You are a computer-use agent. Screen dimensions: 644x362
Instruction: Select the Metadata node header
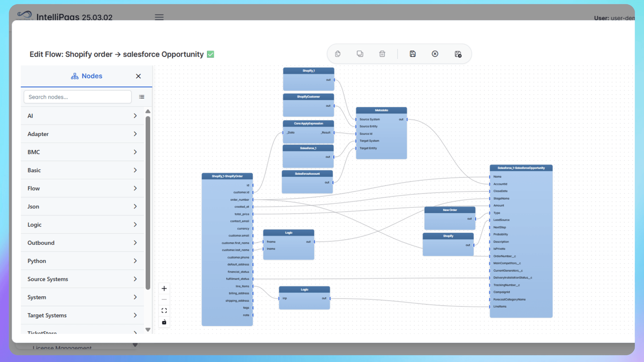(x=381, y=110)
